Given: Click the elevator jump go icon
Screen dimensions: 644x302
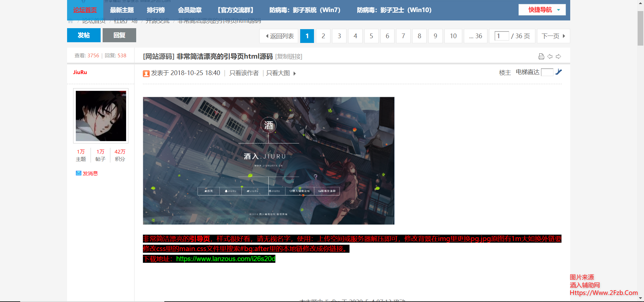Looking at the screenshot, I should (x=558, y=72).
